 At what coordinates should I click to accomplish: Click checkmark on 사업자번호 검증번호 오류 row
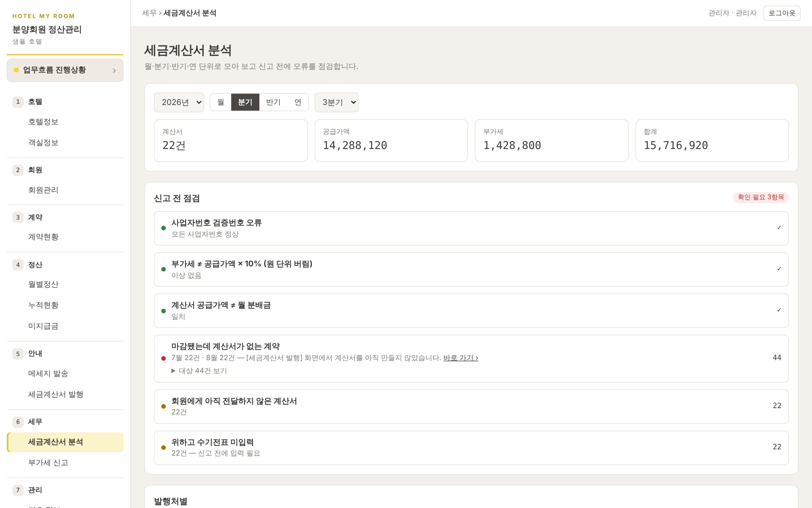coord(779,228)
